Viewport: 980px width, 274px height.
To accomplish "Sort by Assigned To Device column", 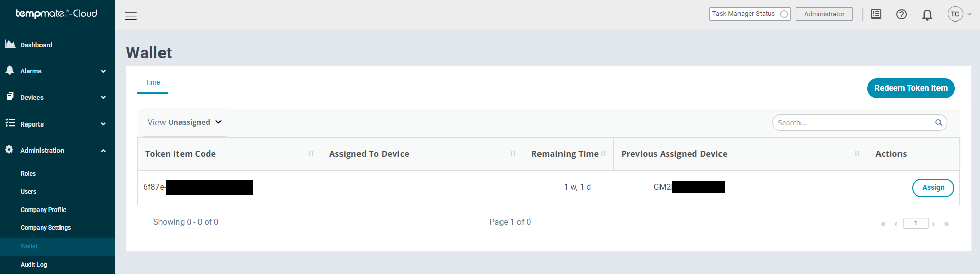I will tap(513, 154).
